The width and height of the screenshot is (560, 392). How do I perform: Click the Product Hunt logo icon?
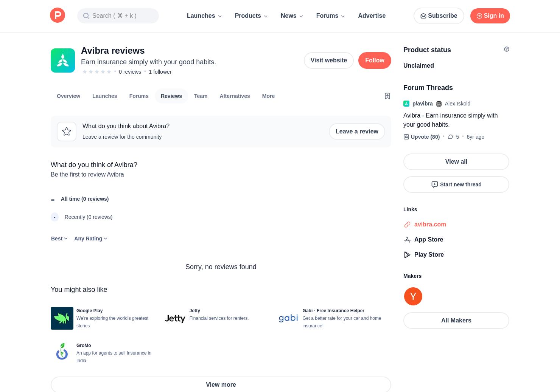(x=58, y=15)
